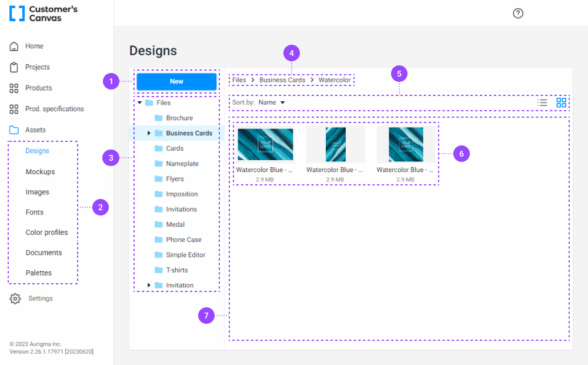Click the New button
Viewport: 588px width, 365px height.
click(176, 81)
